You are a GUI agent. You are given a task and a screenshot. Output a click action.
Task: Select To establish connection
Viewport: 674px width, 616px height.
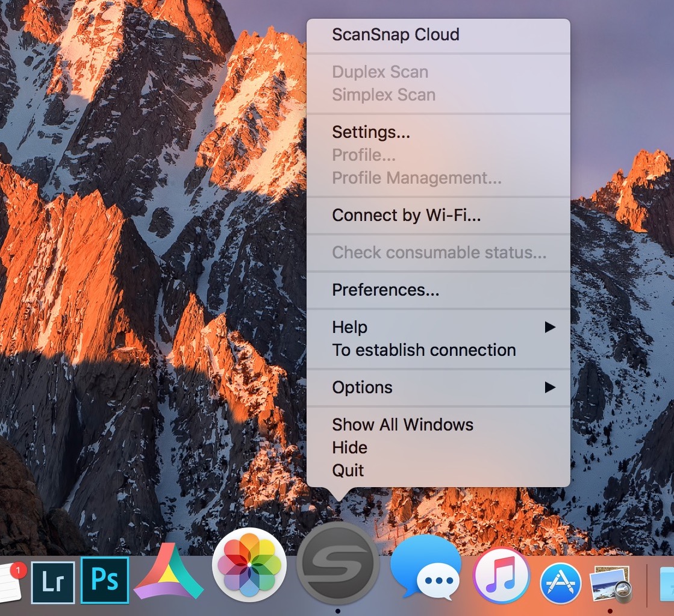[x=438, y=350]
